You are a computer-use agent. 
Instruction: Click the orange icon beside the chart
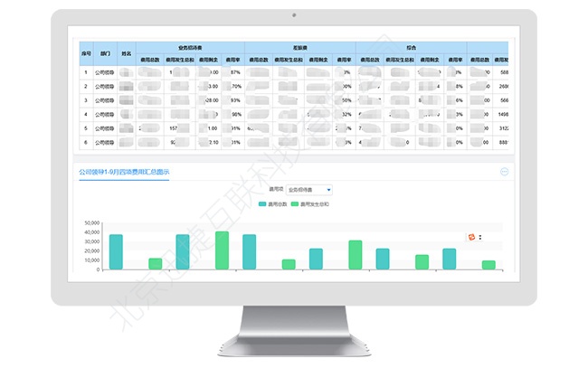[x=471, y=237]
